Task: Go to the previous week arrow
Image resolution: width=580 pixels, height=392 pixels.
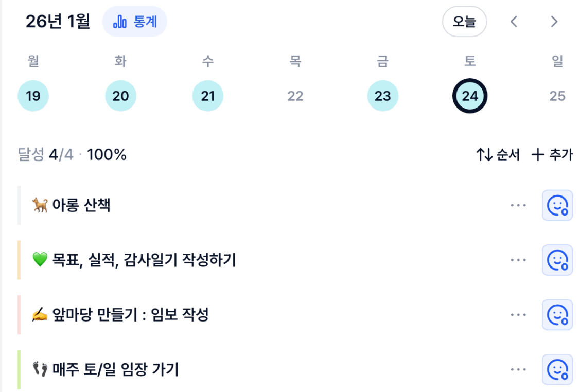Action: pyautogui.click(x=514, y=22)
